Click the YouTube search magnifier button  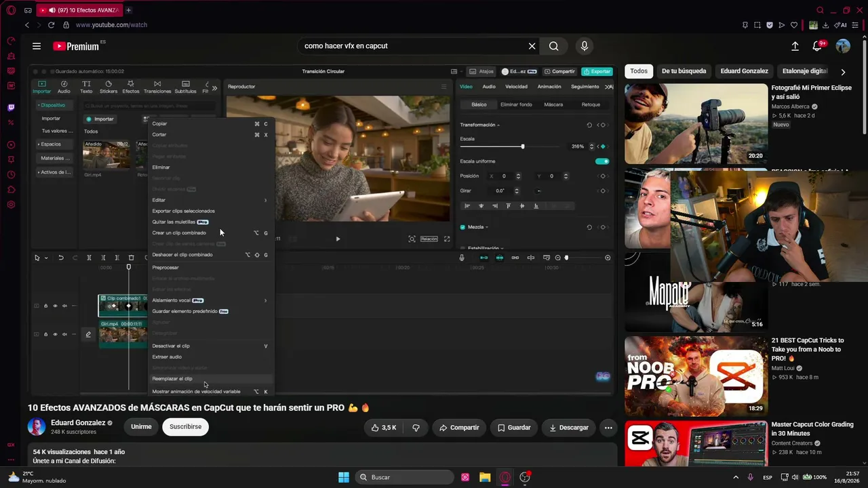pos(554,46)
